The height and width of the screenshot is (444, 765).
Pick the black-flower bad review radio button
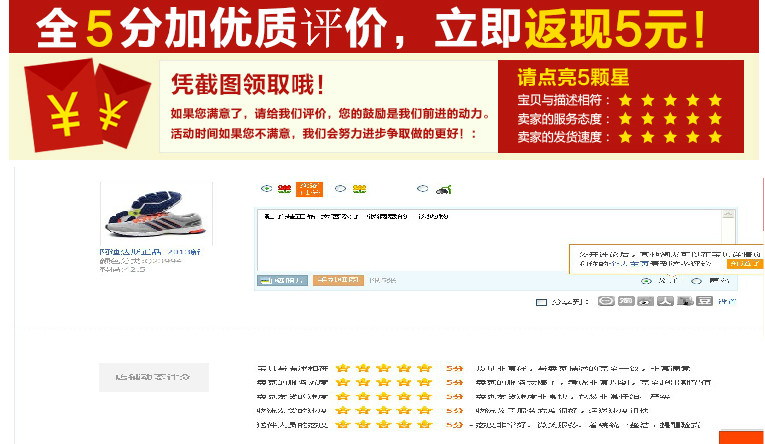tap(423, 188)
